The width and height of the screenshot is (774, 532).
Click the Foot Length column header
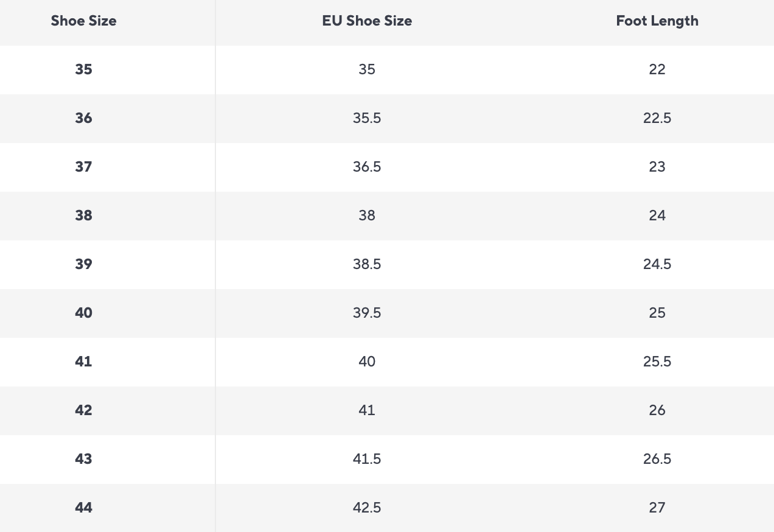[x=657, y=21]
